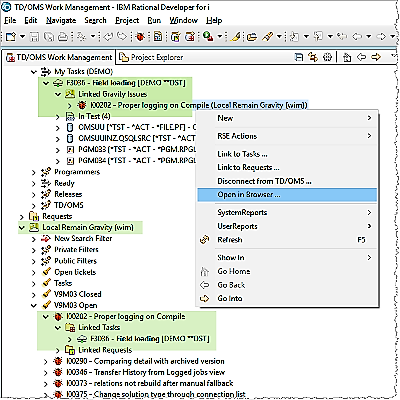
Task: Select the Ready tree item
Action: tap(64, 183)
